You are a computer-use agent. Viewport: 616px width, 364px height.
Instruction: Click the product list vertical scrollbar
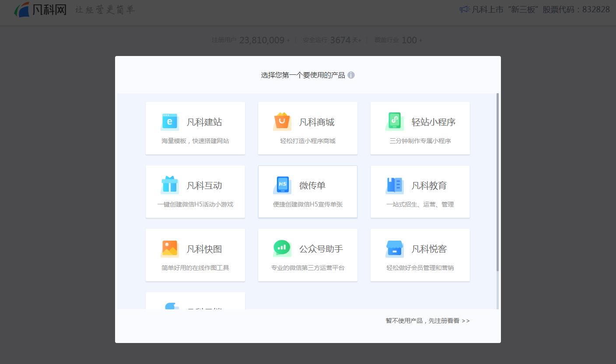click(x=497, y=182)
